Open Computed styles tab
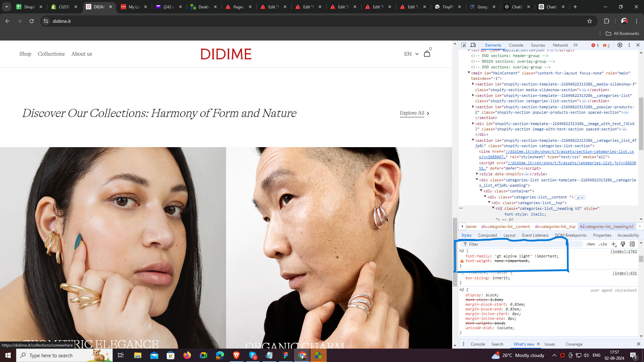 pyautogui.click(x=487, y=235)
